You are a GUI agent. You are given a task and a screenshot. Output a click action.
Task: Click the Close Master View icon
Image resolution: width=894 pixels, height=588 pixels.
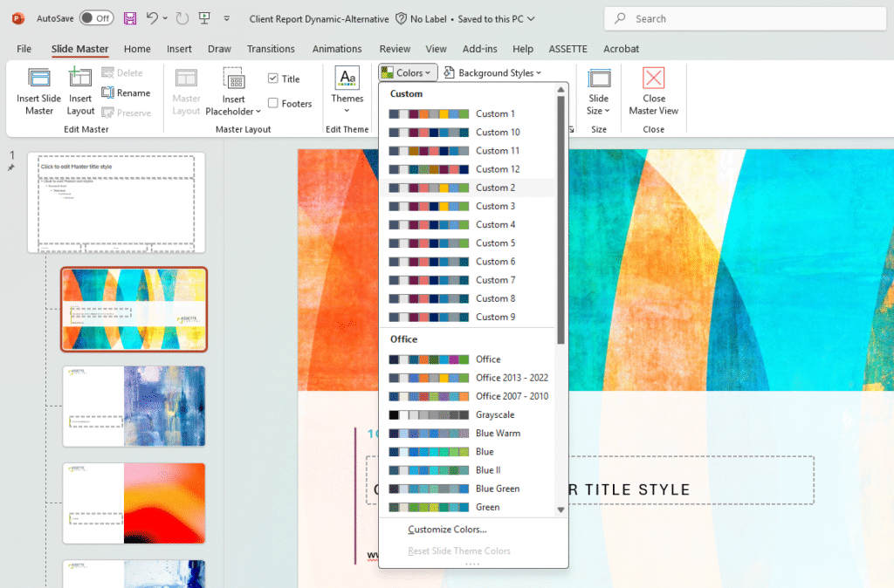click(x=653, y=78)
